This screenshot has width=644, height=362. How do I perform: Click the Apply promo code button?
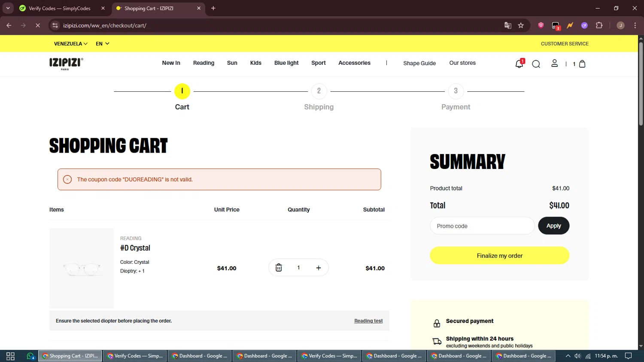554,226
